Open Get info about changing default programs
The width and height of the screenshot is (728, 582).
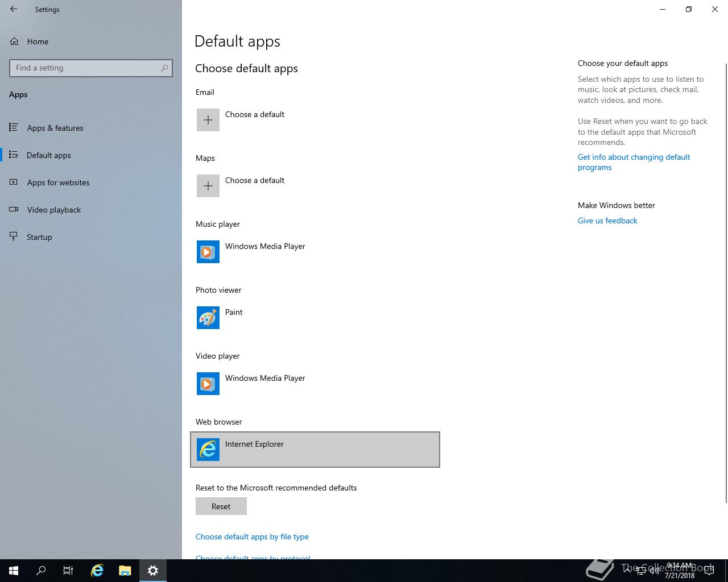point(634,162)
